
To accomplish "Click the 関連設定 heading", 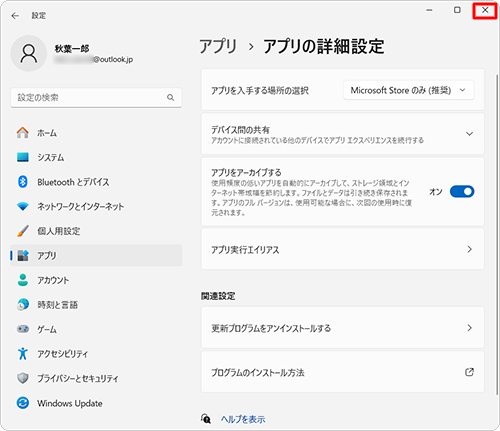I will pyautogui.click(x=218, y=296).
